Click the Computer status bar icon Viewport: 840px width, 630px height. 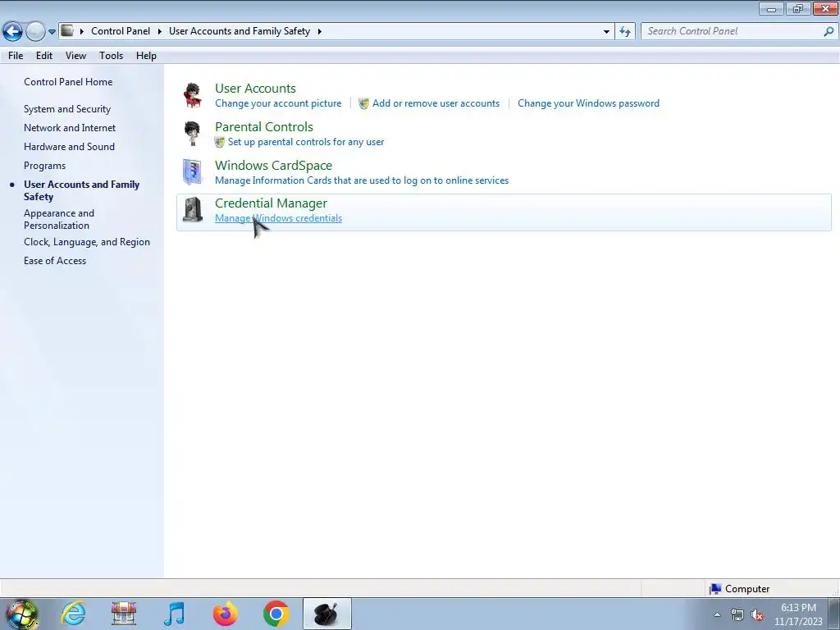715,589
